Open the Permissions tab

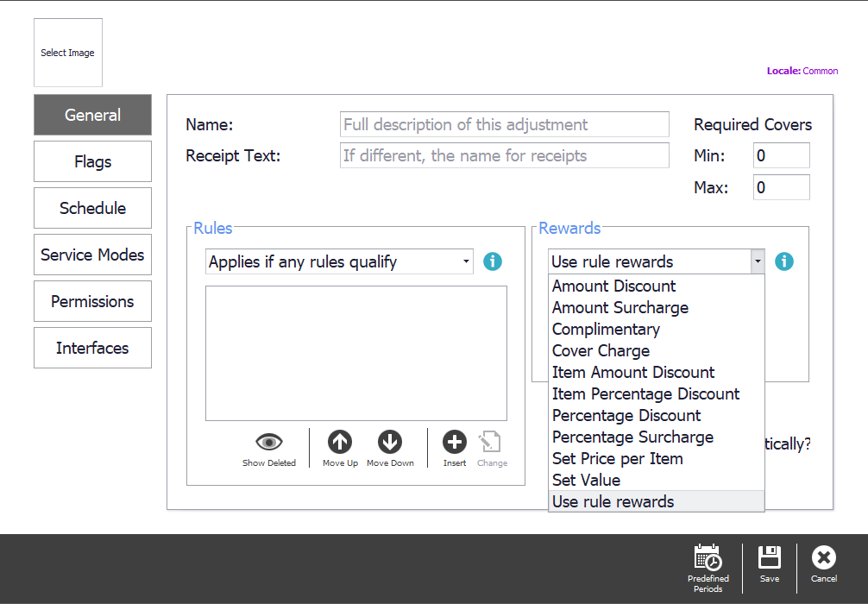point(92,301)
